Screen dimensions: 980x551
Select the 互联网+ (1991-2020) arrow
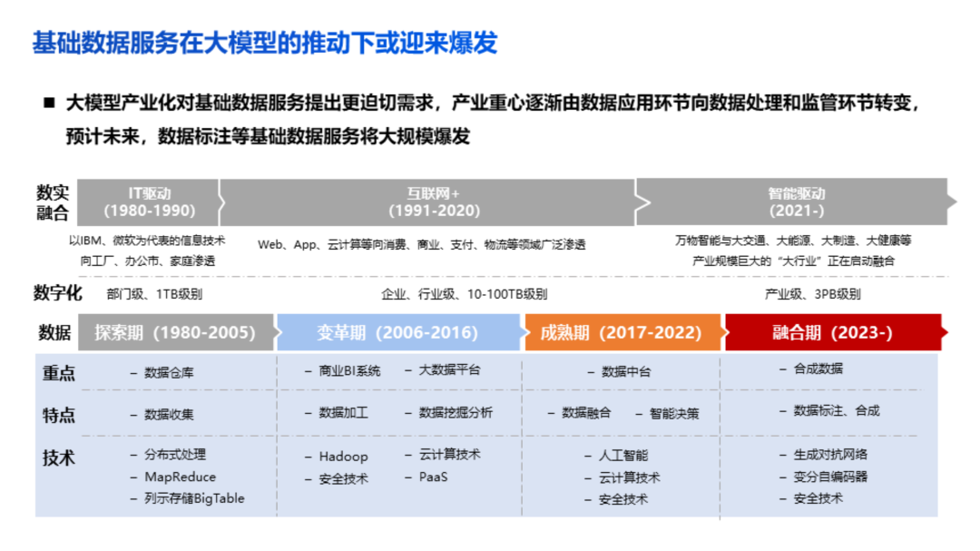pyautogui.click(x=426, y=202)
